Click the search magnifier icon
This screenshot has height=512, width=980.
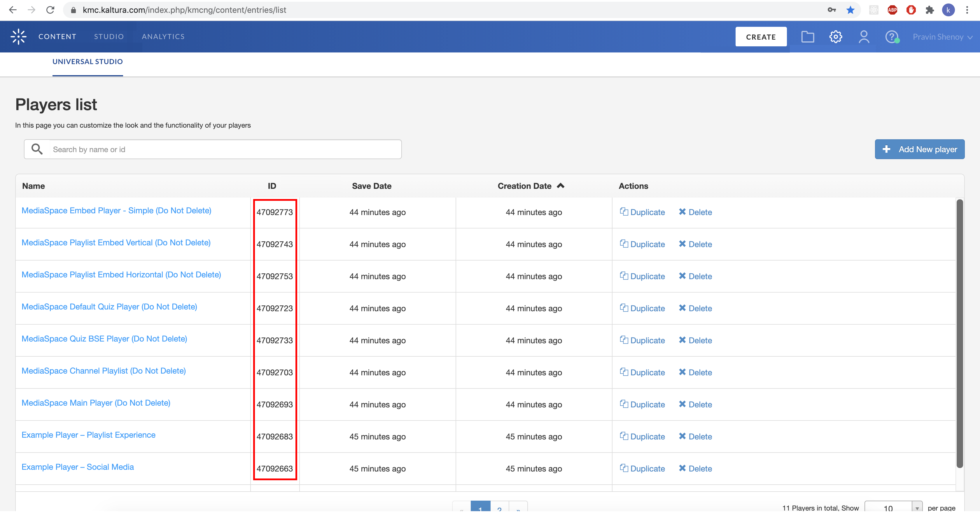(x=37, y=149)
